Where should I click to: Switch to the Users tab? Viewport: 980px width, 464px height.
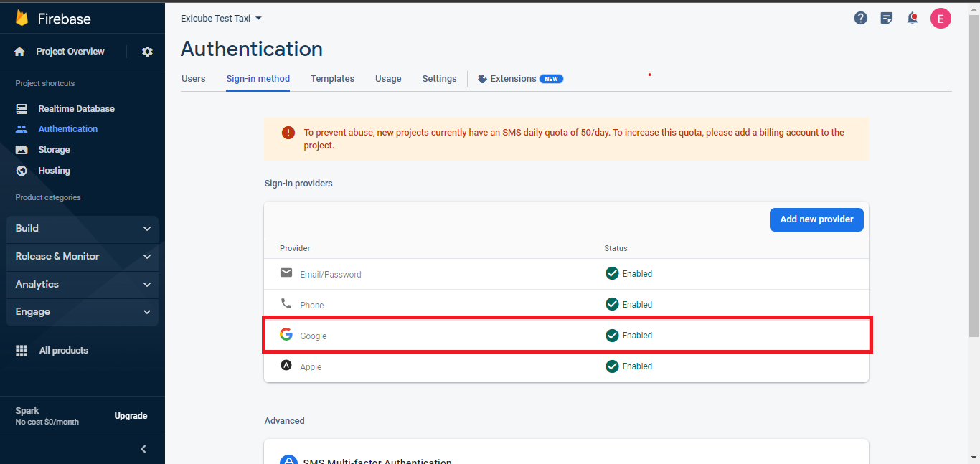(193, 79)
